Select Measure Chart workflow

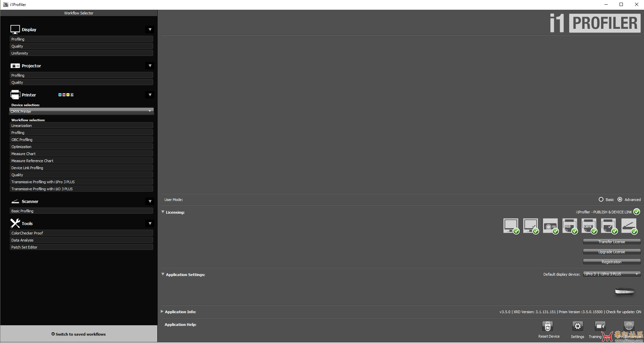click(x=82, y=154)
